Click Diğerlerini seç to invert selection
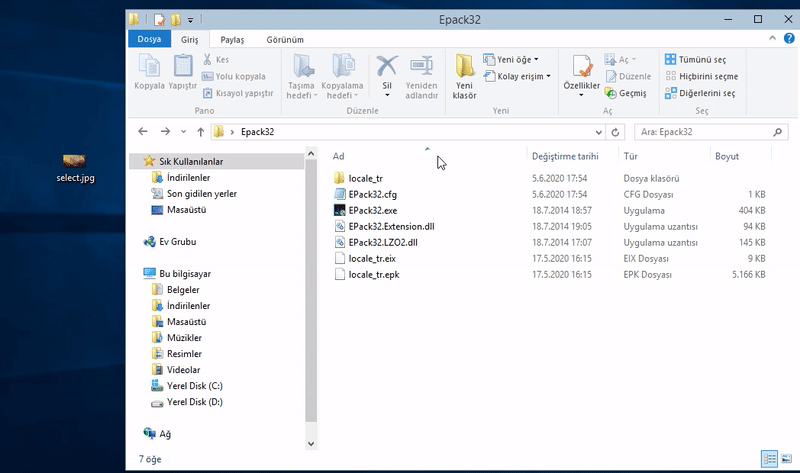800x473 pixels. 700,93
